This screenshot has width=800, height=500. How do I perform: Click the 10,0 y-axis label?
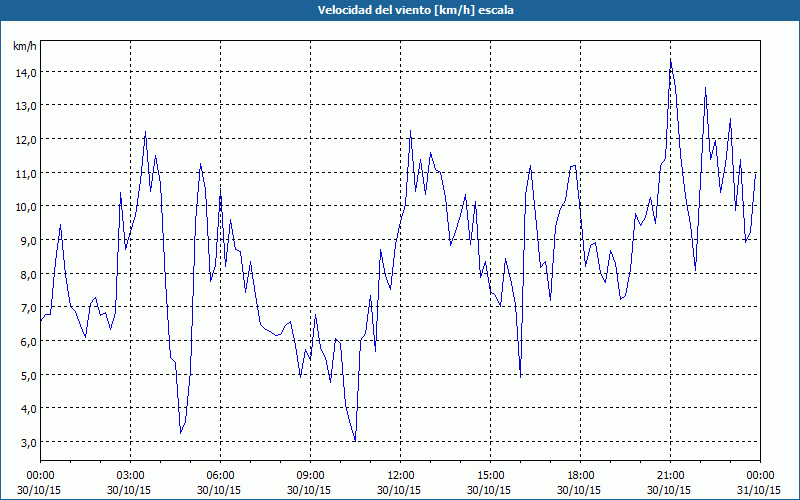pos(26,207)
